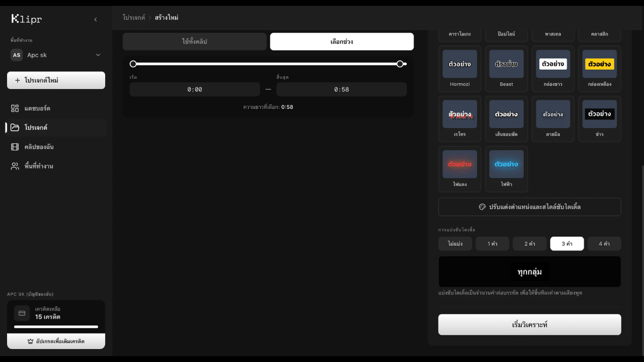Choose the 4 คำ split option
The height and width of the screenshot is (362, 644).
pyautogui.click(x=604, y=243)
